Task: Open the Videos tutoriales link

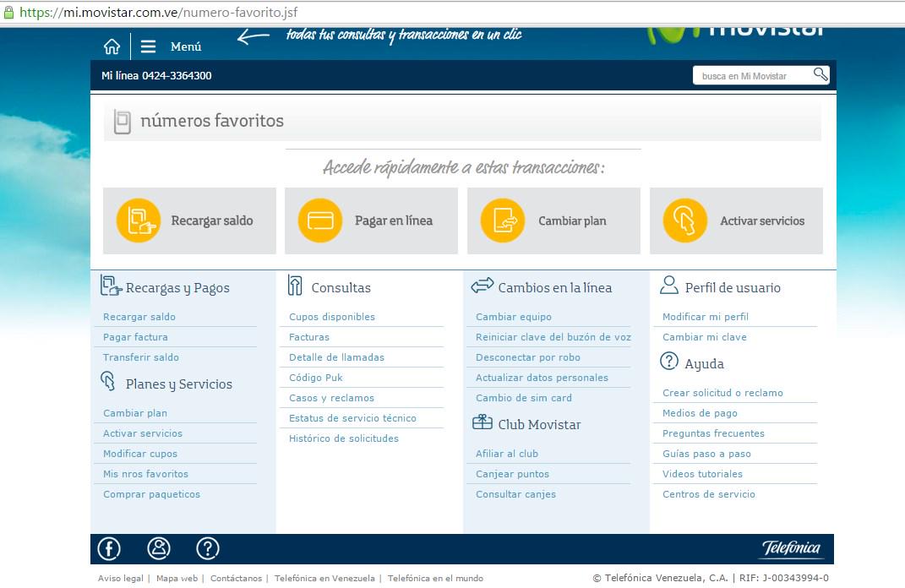Action: click(x=702, y=474)
